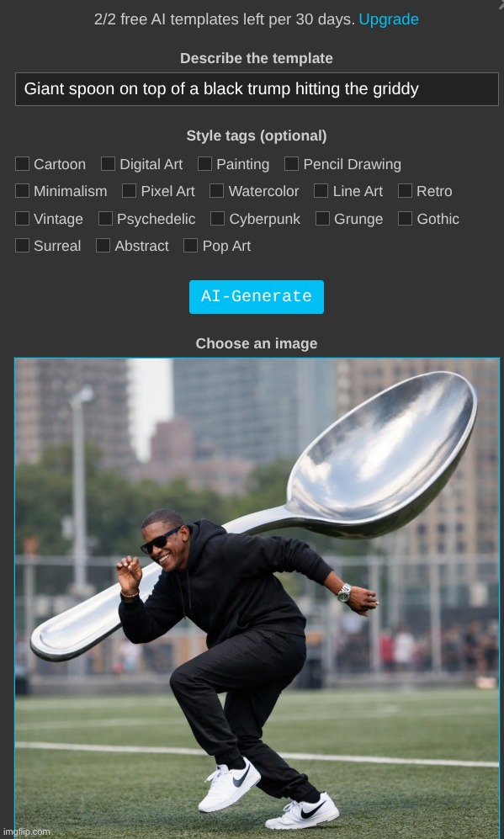Tick the Cartoon style checkbox

[x=22, y=164]
